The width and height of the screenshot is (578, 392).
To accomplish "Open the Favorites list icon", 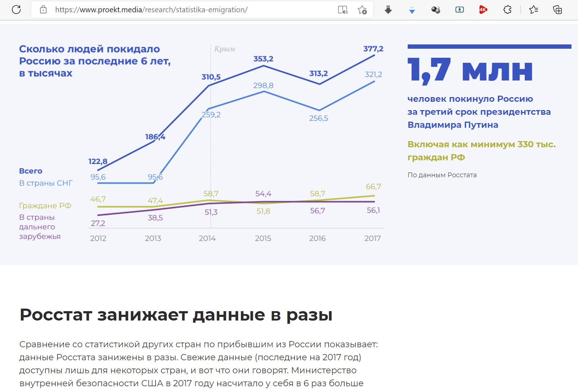I will (534, 10).
